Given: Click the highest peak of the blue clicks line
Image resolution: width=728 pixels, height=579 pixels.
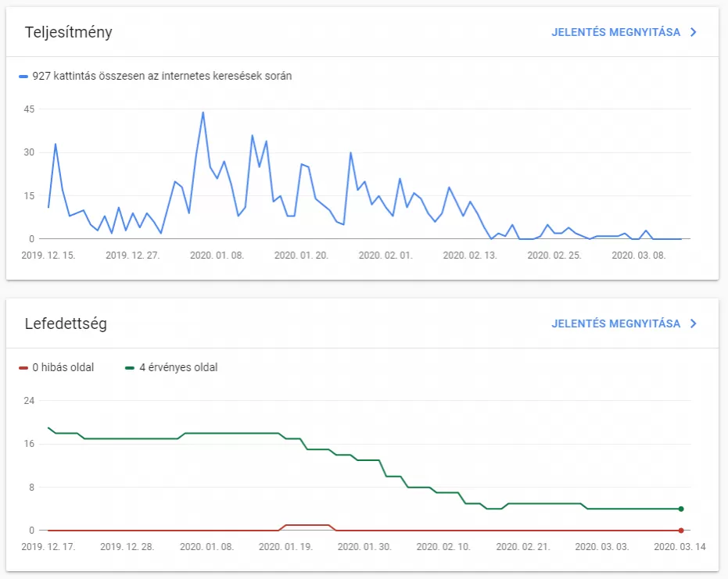Looking at the screenshot, I should [203, 113].
